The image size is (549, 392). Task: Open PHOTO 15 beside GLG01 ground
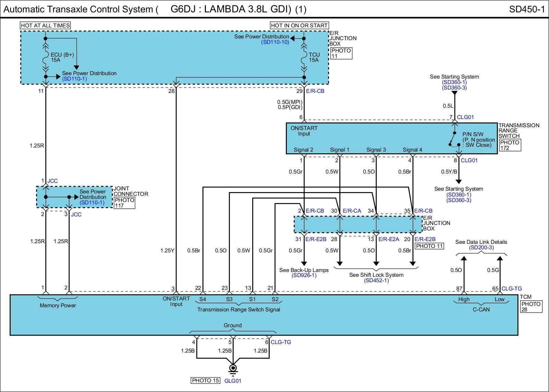206,380
